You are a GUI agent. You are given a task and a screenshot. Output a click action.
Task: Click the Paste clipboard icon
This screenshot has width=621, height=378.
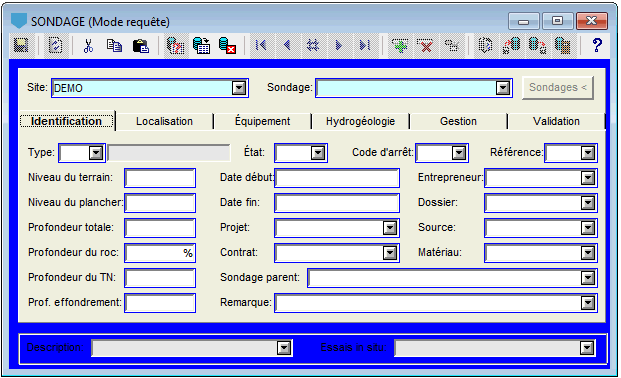click(141, 46)
